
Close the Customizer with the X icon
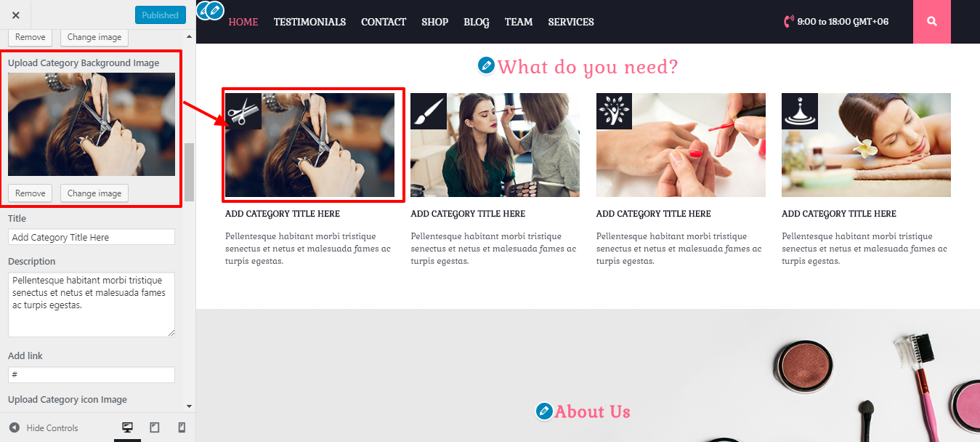(16, 15)
